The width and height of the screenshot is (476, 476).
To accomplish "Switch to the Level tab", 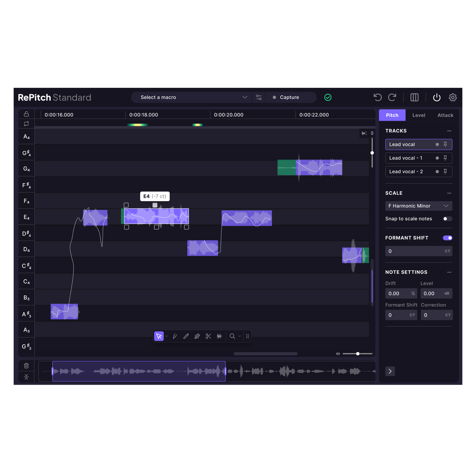I will tap(419, 115).
